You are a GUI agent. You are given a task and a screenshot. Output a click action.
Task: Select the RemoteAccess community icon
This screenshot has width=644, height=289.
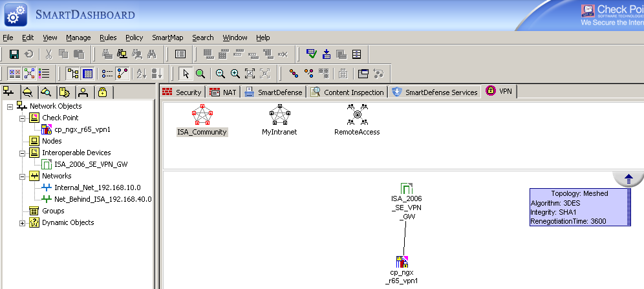[357, 114]
